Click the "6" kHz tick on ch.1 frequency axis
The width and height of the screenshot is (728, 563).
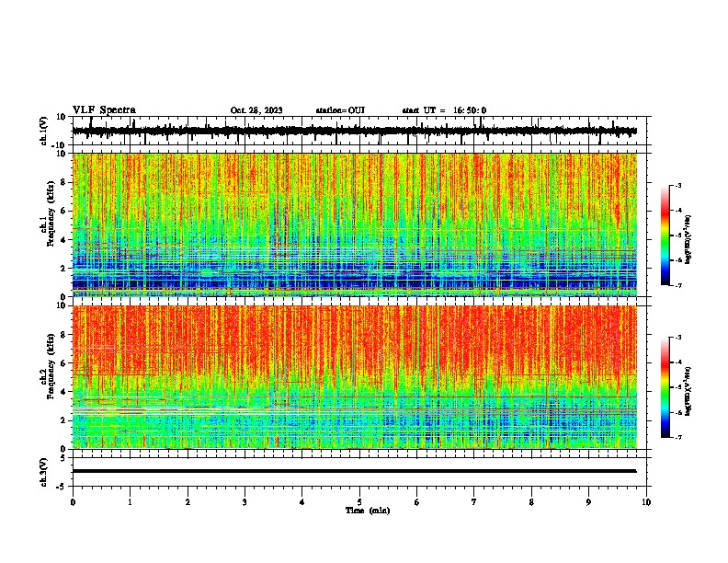click(x=64, y=211)
